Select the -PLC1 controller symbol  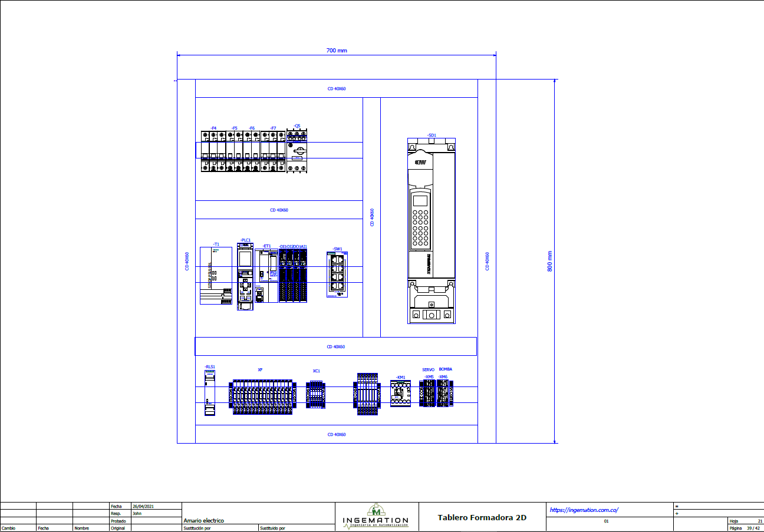pyautogui.click(x=245, y=276)
